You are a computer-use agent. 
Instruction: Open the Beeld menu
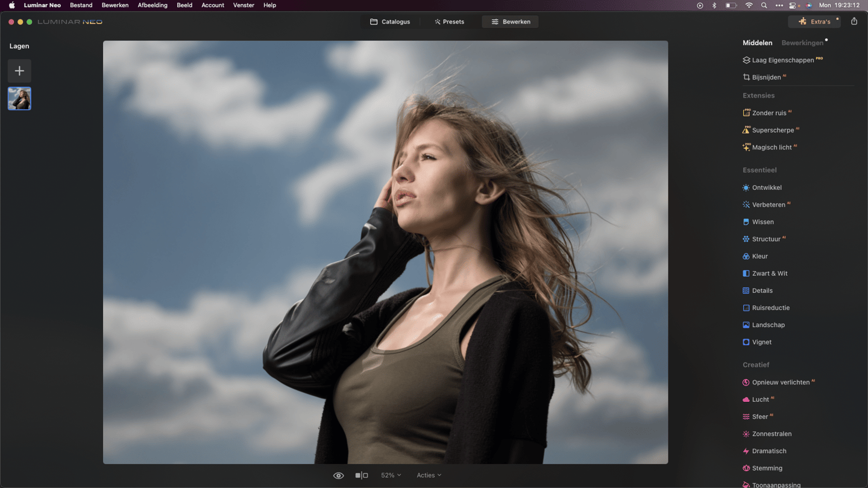pos(184,5)
